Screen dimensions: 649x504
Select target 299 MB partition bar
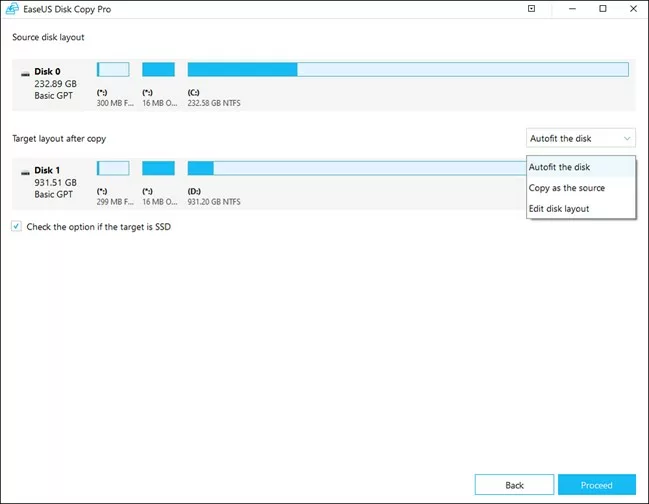coord(113,168)
